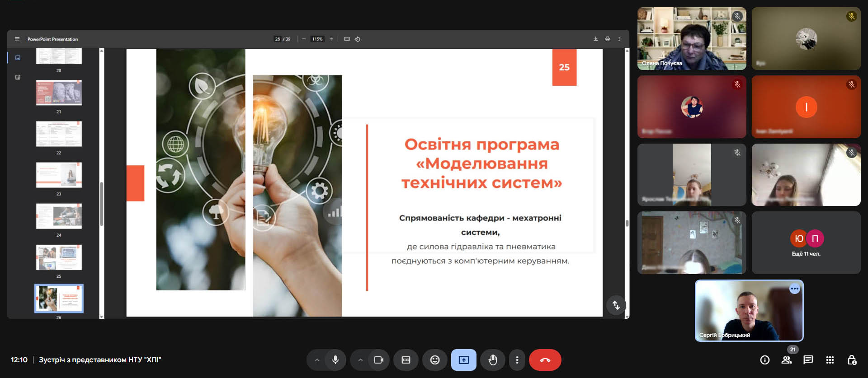Click the orange slide number 25 badge
The width and height of the screenshot is (868, 378).
[564, 67]
